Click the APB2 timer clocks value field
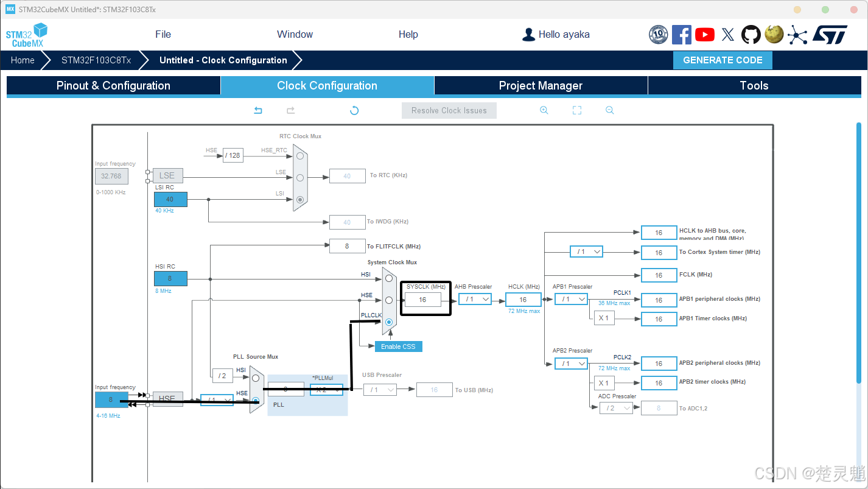 coord(659,383)
